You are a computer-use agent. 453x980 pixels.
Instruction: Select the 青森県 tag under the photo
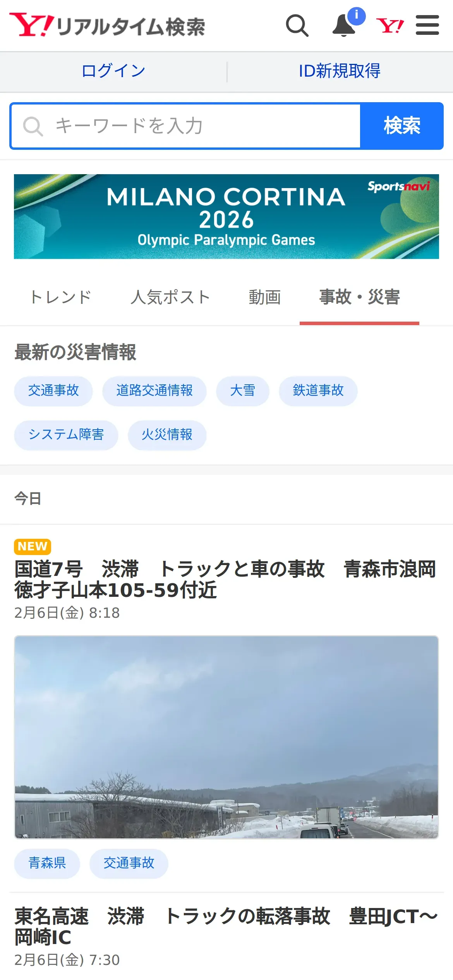coord(47,863)
